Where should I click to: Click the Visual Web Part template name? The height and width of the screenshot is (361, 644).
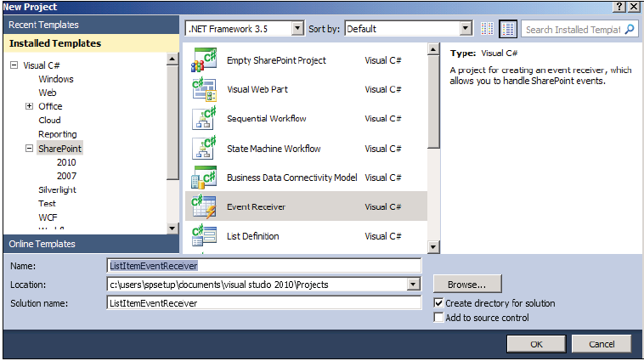(257, 89)
